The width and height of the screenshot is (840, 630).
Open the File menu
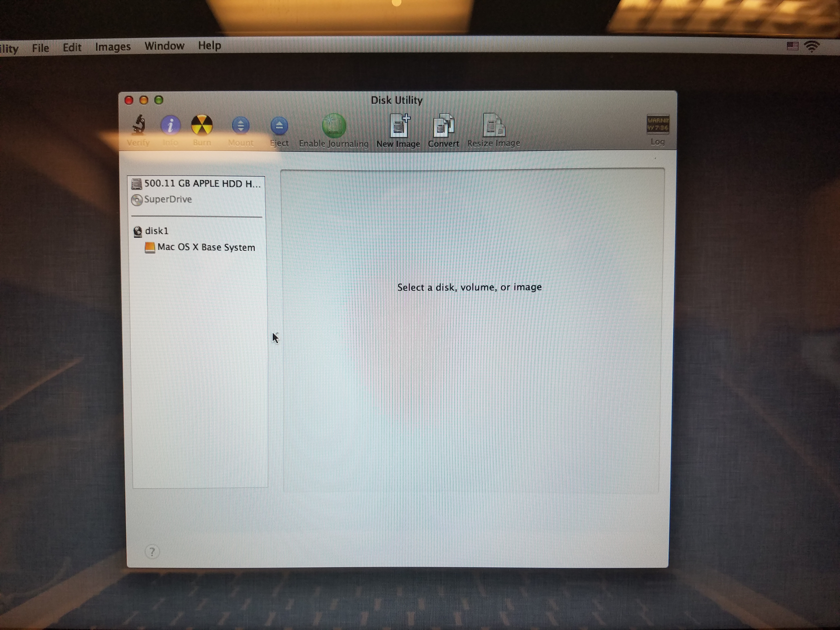tap(40, 48)
